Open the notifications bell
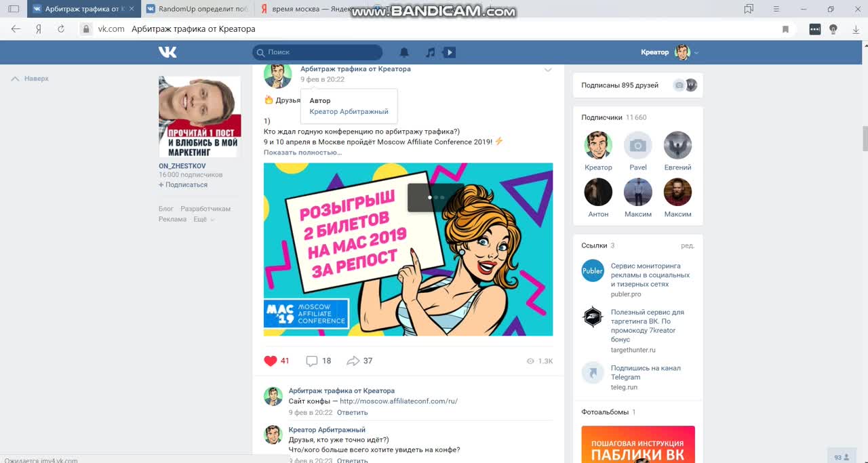 [x=404, y=52]
